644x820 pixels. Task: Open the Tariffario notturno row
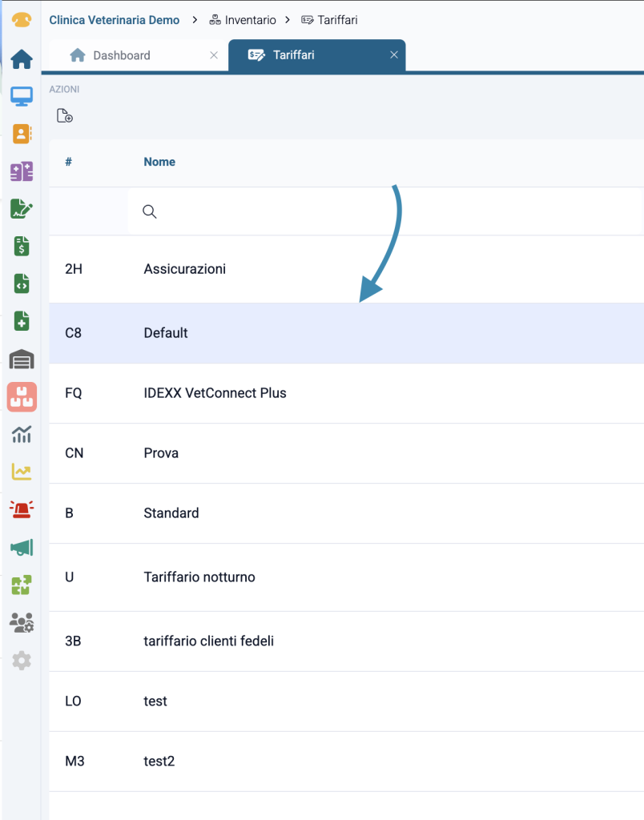pos(199,577)
